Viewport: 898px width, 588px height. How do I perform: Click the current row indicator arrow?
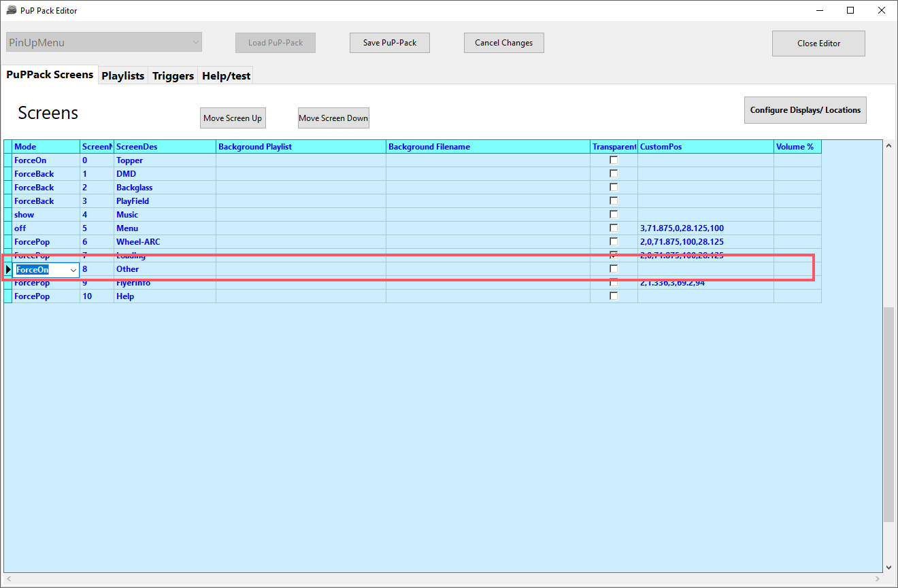click(x=8, y=269)
